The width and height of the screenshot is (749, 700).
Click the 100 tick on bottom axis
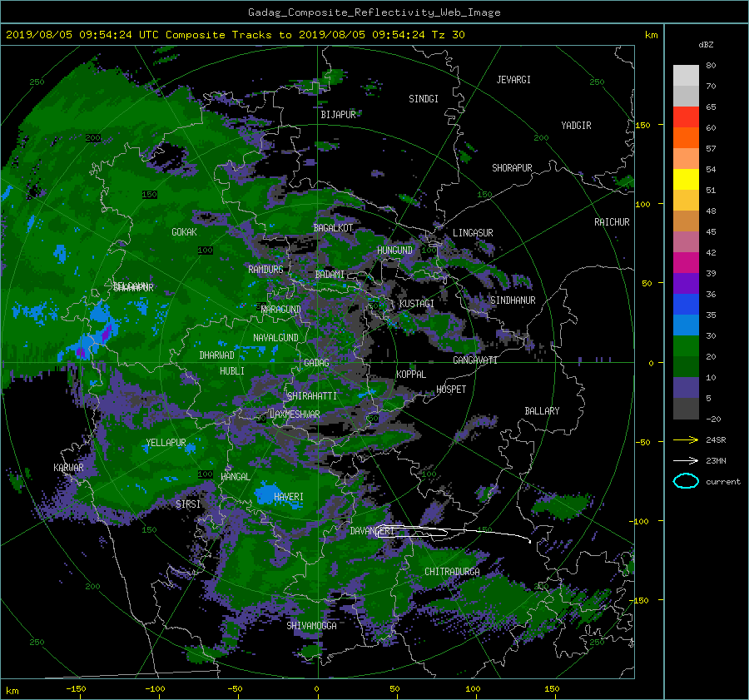pyautogui.click(x=473, y=689)
